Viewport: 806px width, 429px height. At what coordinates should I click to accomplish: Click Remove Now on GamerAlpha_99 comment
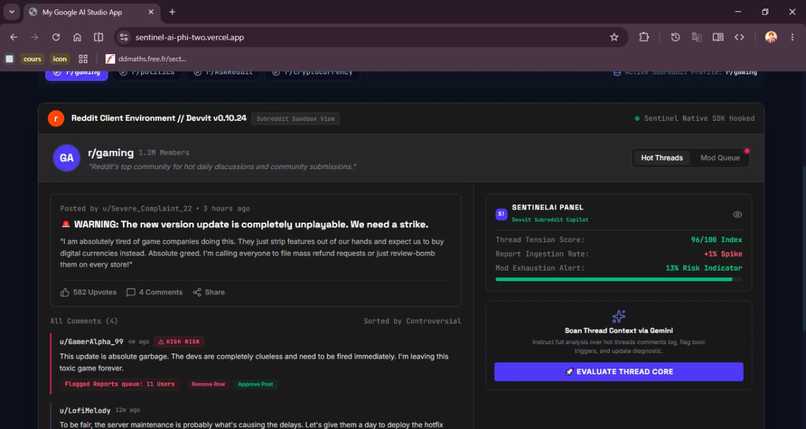coord(208,384)
